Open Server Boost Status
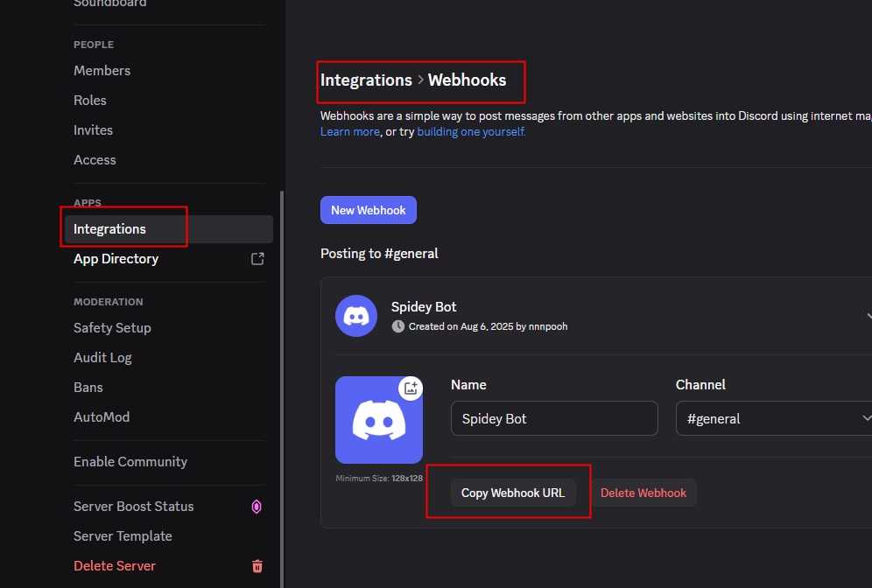 click(x=133, y=507)
